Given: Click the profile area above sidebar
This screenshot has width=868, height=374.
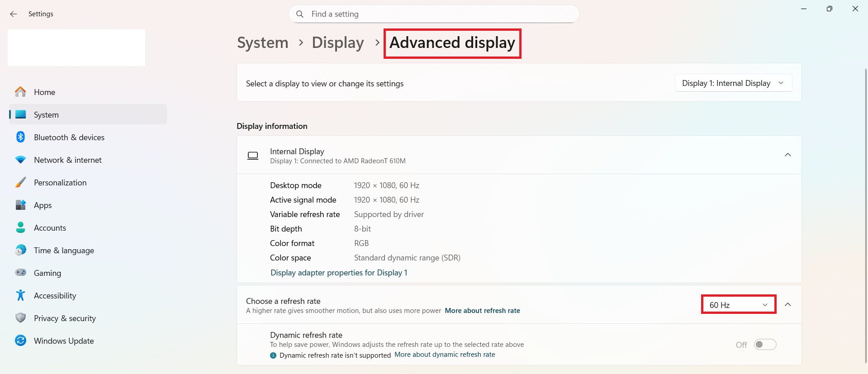Looking at the screenshot, I should [x=76, y=47].
